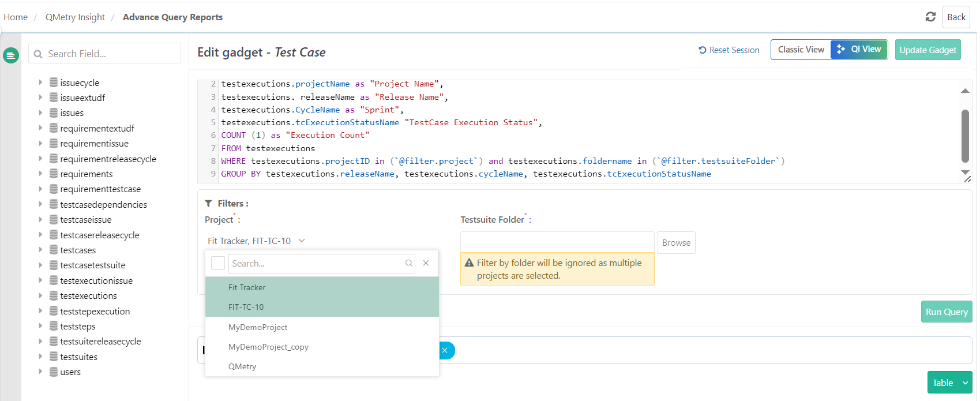Click the search magnifier in dropdown search box

tap(409, 263)
